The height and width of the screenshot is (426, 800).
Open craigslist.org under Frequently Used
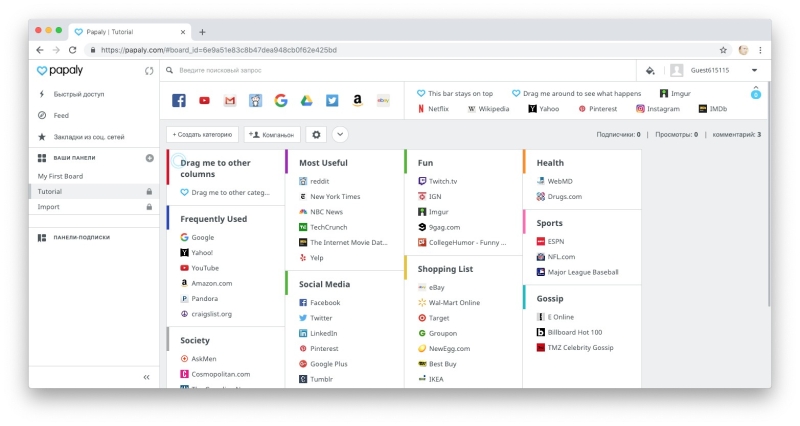click(x=206, y=314)
